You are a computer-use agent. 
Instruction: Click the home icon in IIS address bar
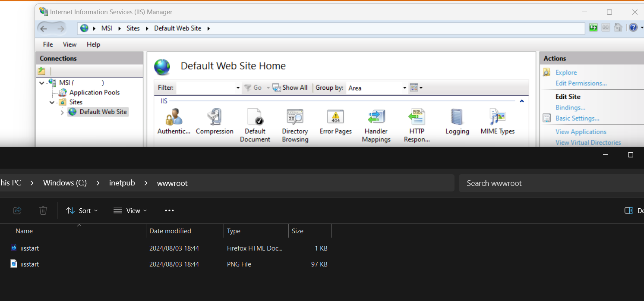click(x=618, y=28)
